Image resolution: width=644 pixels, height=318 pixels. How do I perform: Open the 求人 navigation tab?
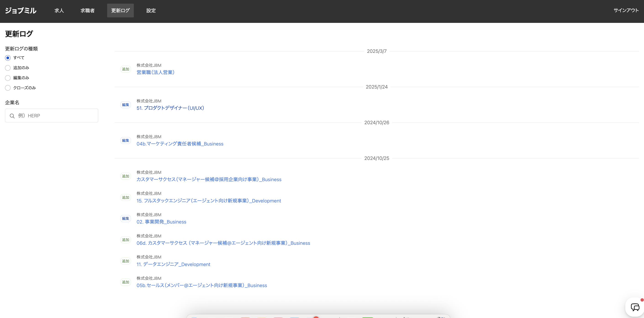[x=59, y=11]
